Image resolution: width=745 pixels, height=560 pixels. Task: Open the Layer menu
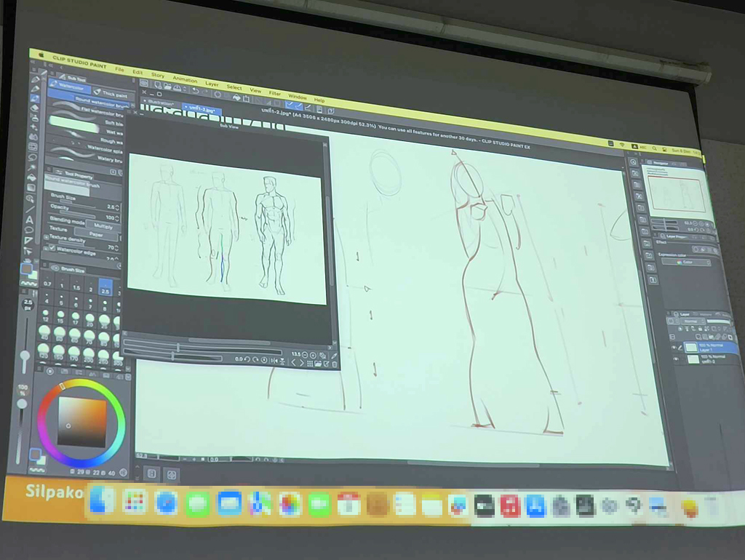coord(211,84)
